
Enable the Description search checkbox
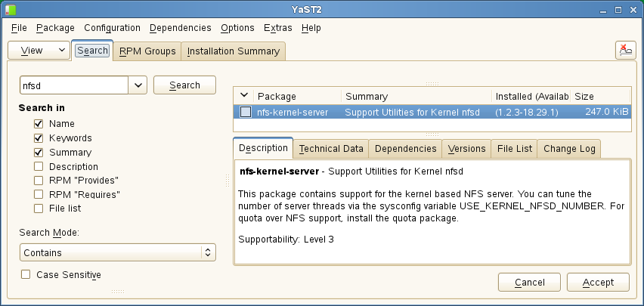(38, 167)
